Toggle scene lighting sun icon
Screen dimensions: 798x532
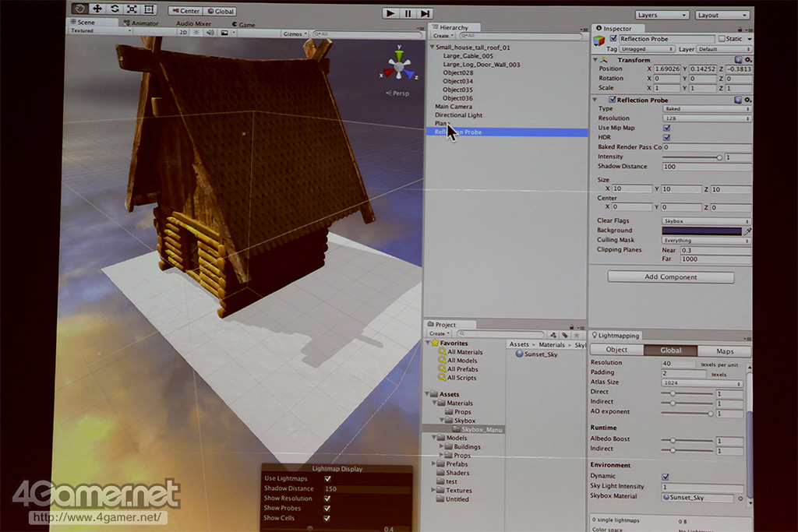point(196,33)
